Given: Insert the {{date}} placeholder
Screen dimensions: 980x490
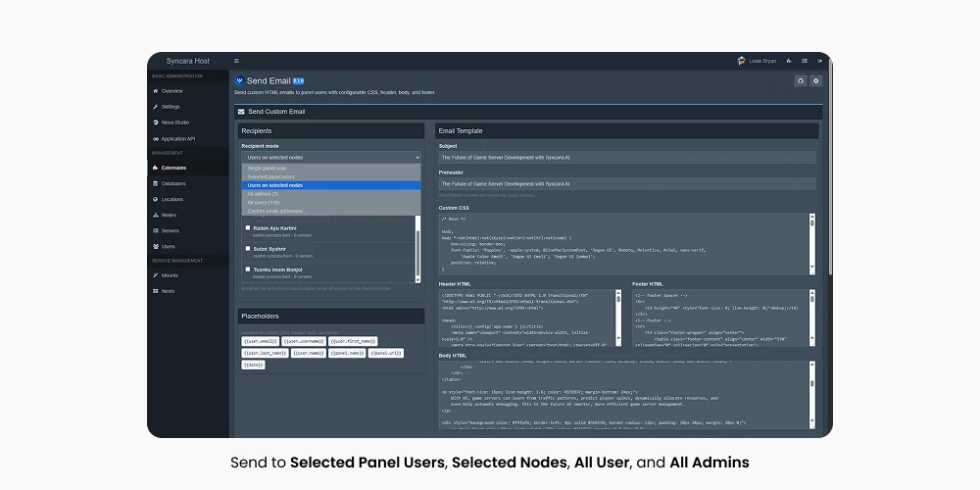Looking at the screenshot, I should pyautogui.click(x=253, y=365).
